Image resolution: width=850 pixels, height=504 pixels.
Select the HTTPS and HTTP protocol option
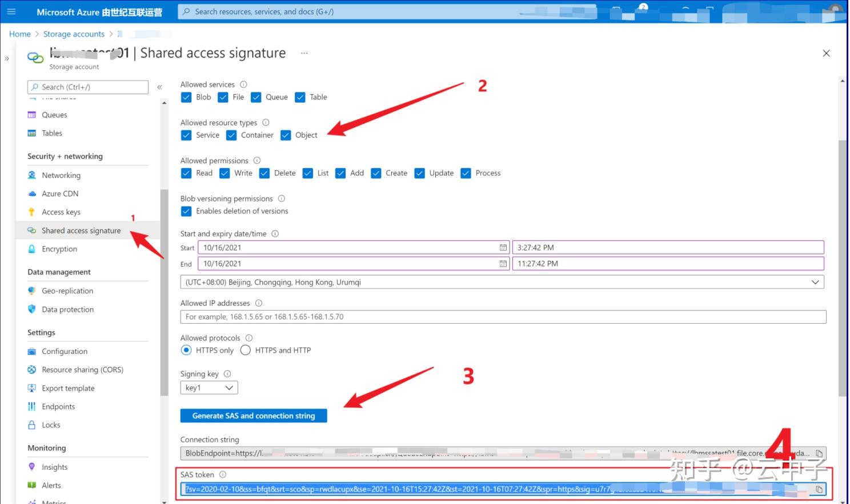245,350
